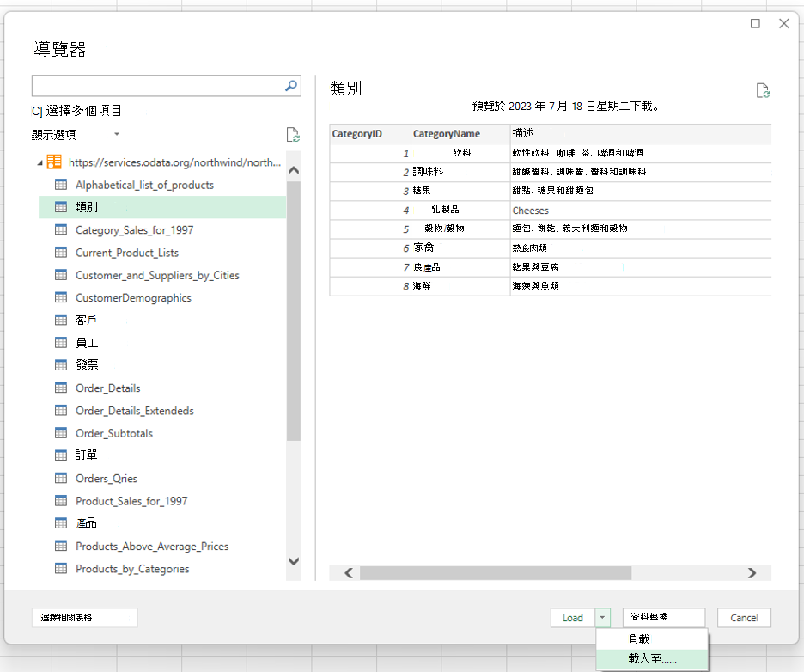The width and height of the screenshot is (804, 672).
Task: Click the Cancel button
Action: point(744,618)
